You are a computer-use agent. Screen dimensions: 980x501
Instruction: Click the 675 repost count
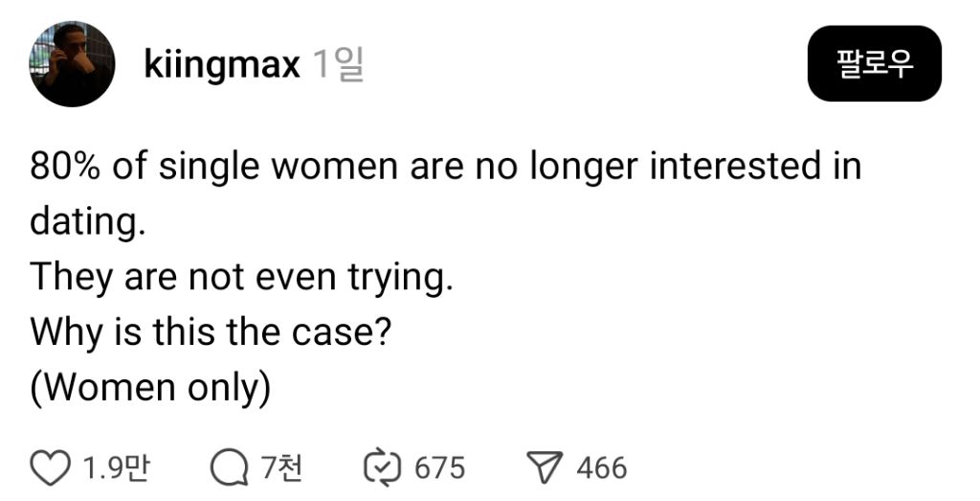pos(439,467)
